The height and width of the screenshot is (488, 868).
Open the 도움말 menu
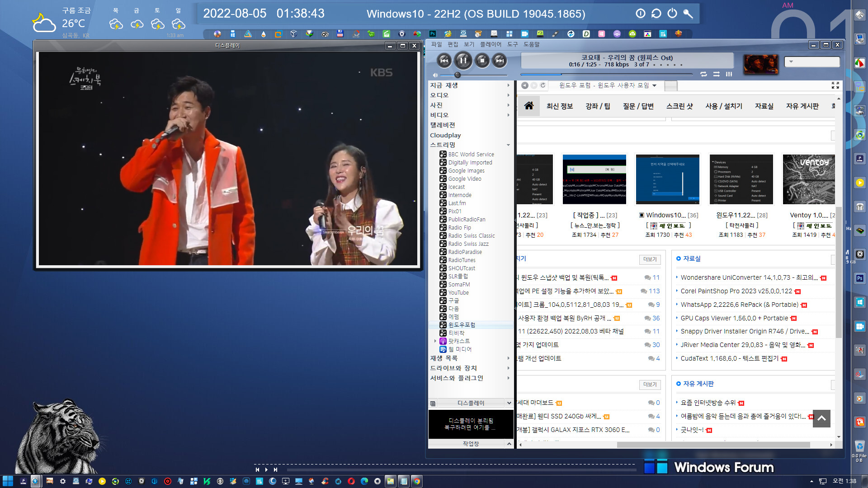(531, 44)
